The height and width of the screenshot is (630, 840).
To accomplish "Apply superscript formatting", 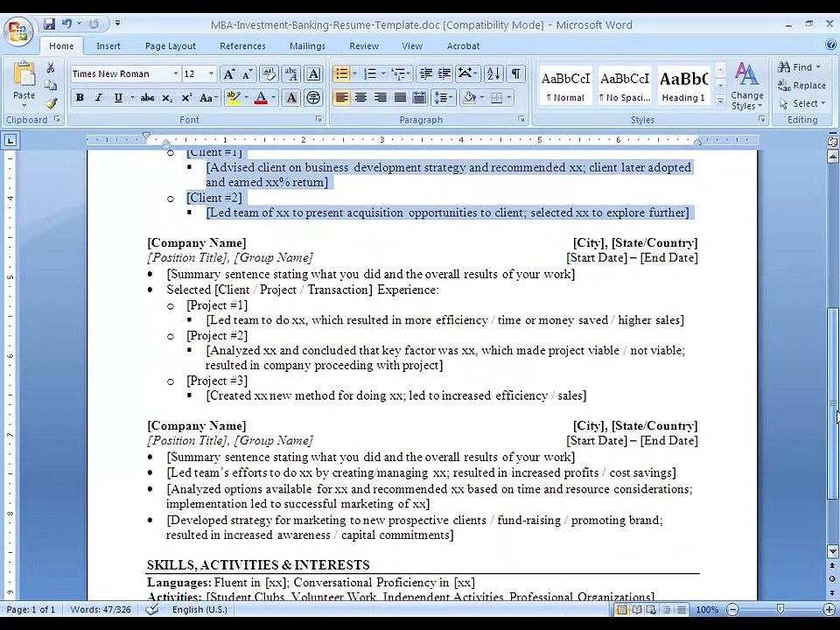I will [x=185, y=97].
